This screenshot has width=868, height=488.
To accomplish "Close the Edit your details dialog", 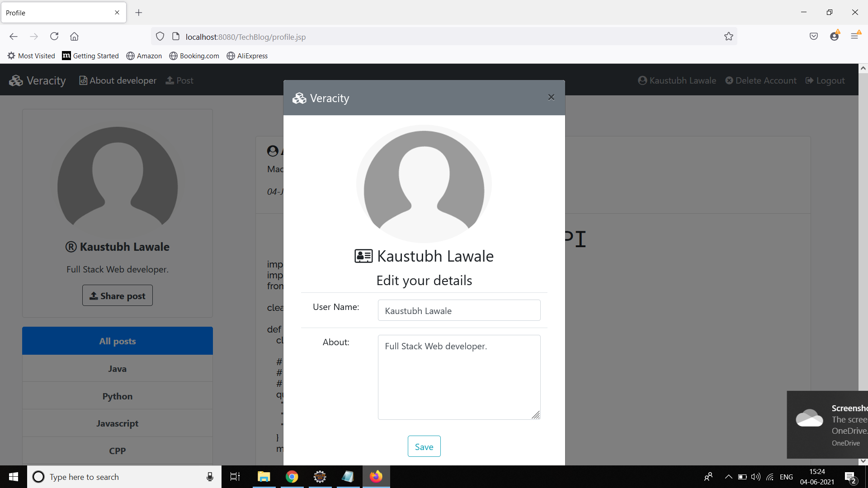I will tap(551, 97).
